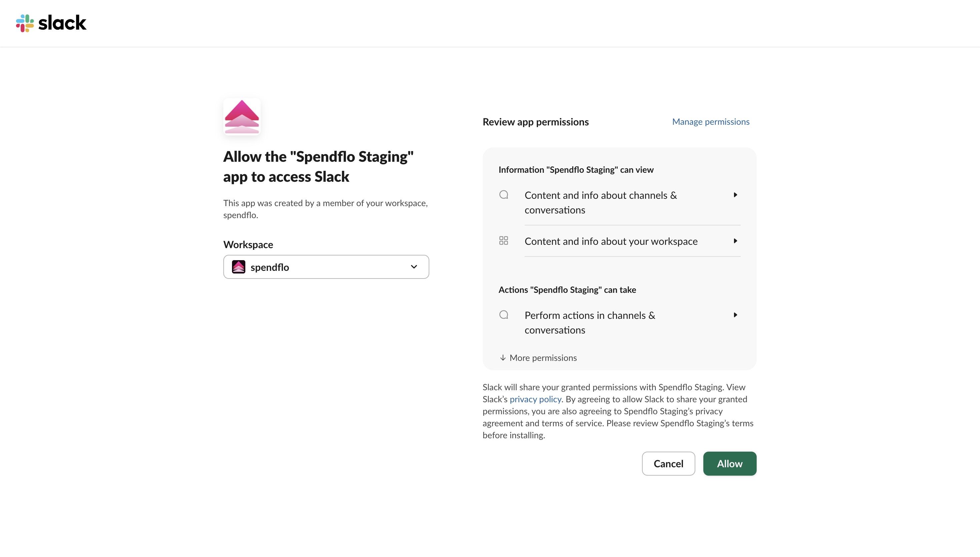Image resolution: width=980 pixels, height=557 pixels.
Task: Click the Slack logo
Action: [51, 23]
